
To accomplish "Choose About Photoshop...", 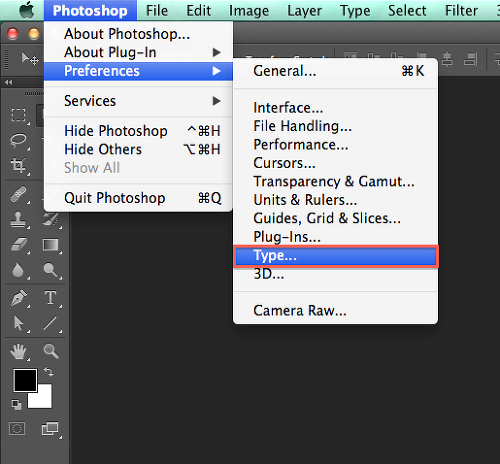I will [138, 34].
